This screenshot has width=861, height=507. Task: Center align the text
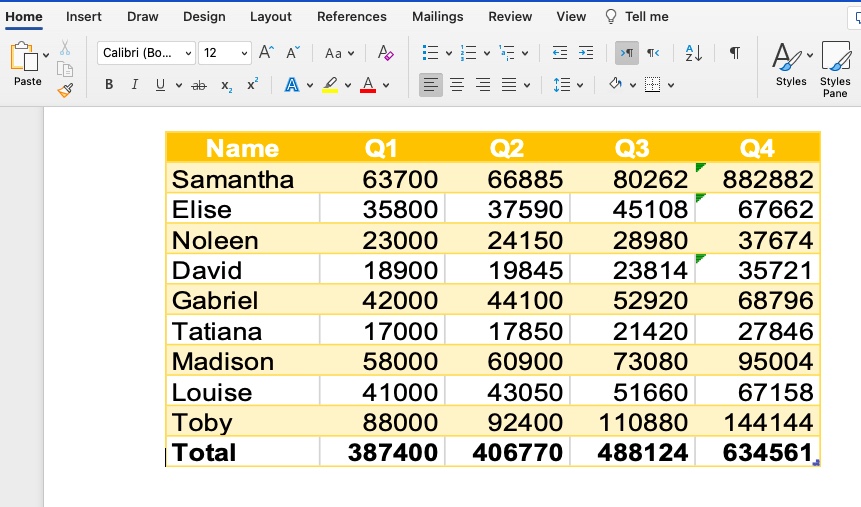(457, 85)
